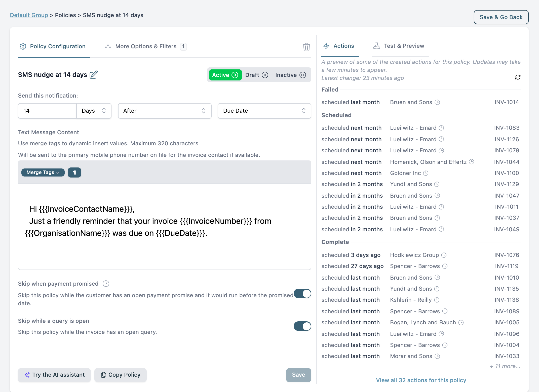
Task: Open More Options & Filters tab
Action: (x=146, y=47)
